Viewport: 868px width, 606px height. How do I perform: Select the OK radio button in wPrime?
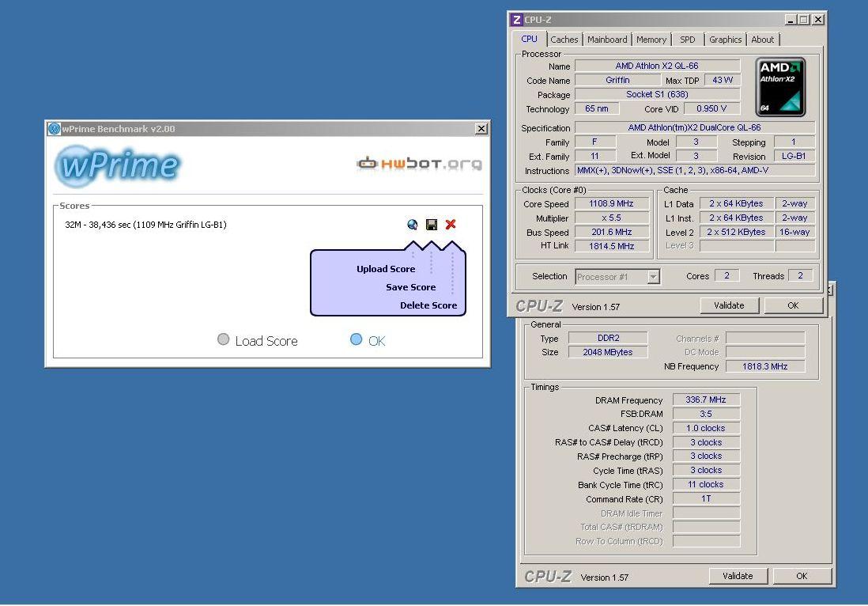[x=356, y=339]
